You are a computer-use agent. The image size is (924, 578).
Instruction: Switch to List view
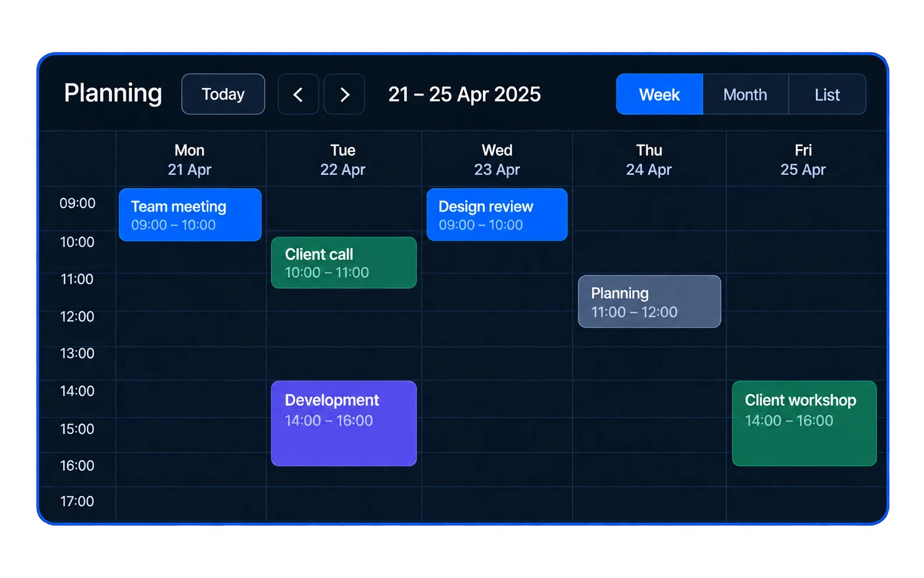(x=827, y=94)
